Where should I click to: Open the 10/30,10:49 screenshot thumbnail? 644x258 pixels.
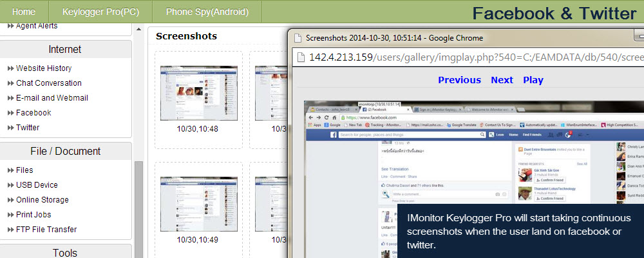pyautogui.click(x=199, y=204)
